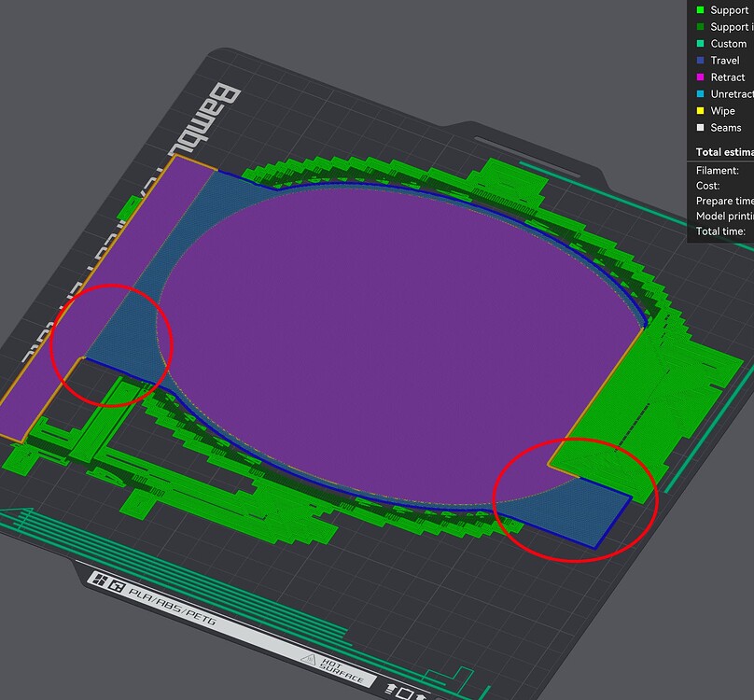Viewport: 754px width, 700px height.
Task: Click the dark green Support interface swatch
Action: tap(700, 27)
